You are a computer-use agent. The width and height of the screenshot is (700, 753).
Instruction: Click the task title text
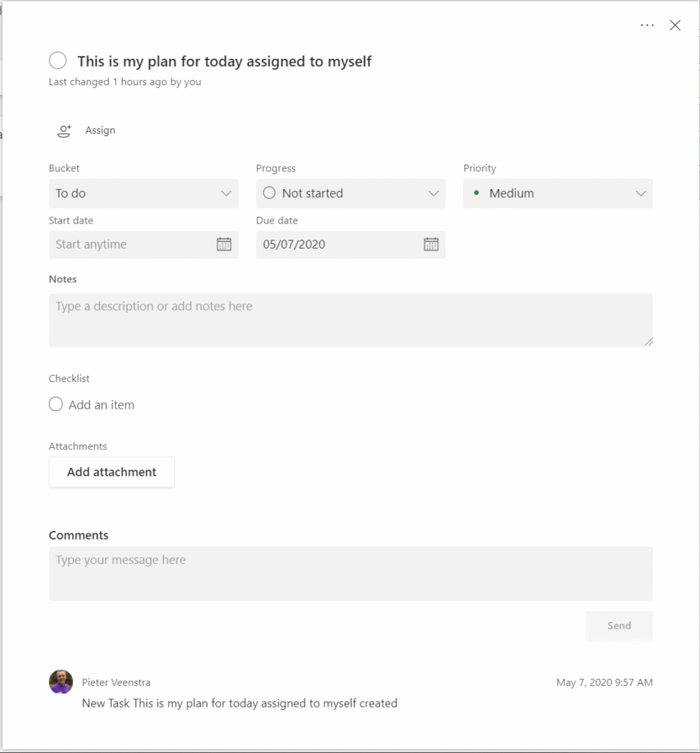pyautogui.click(x=224, y=62)
